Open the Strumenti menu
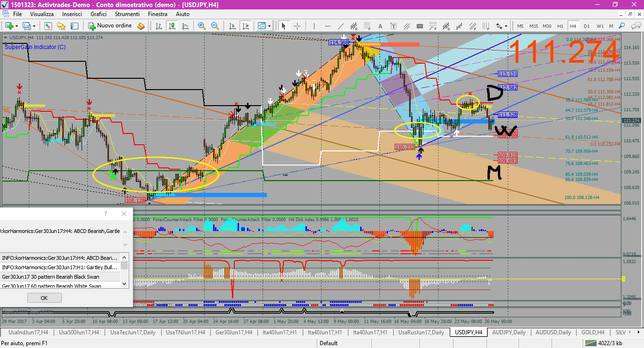The image size is (644, 348). click(x=127, y=14)
